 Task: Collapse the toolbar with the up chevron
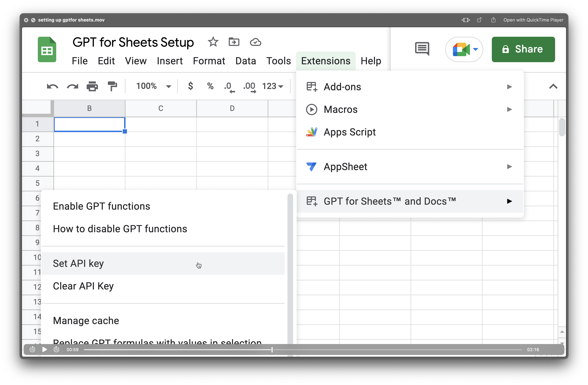tap(553, 86)
